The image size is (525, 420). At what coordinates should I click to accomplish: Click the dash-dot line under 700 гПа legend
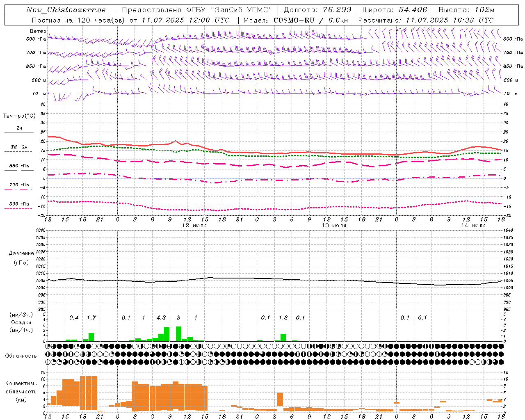pos(18,189)
